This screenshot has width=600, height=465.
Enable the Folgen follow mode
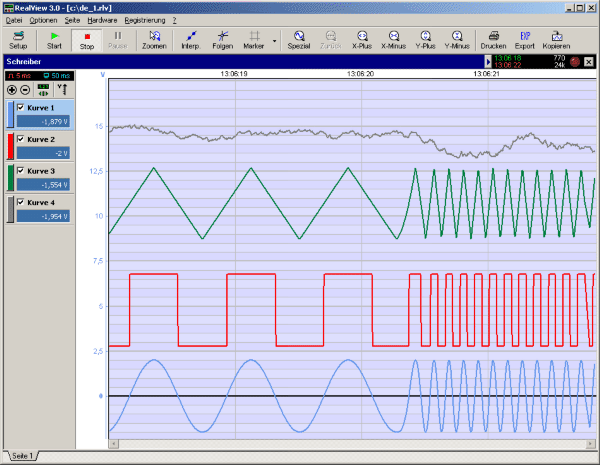[x=222, y=40]
